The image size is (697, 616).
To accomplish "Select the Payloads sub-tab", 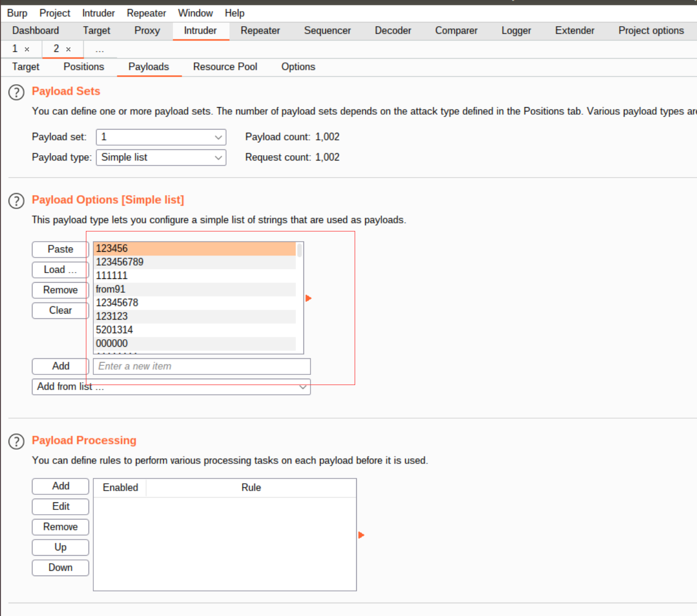I will [x=149, y=67].
